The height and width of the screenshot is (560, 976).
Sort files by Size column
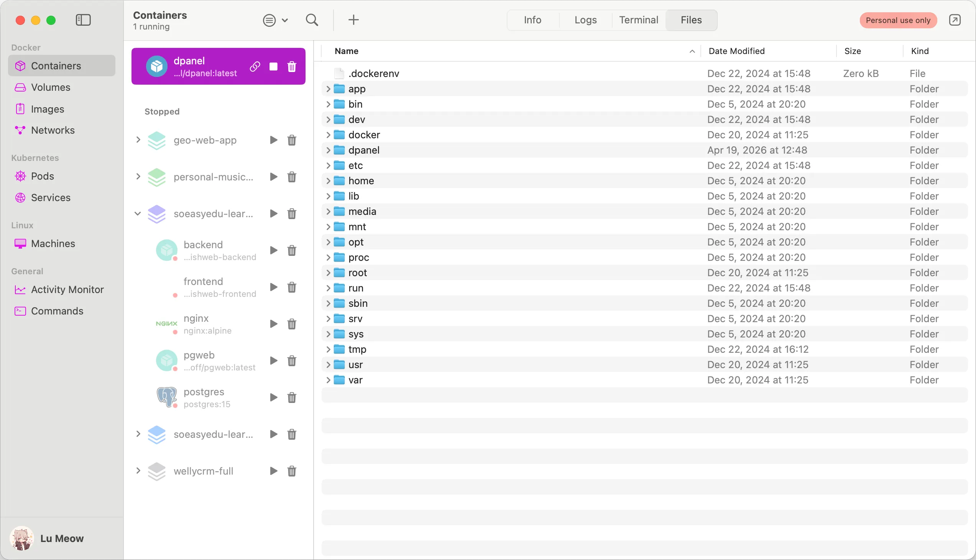870,51
